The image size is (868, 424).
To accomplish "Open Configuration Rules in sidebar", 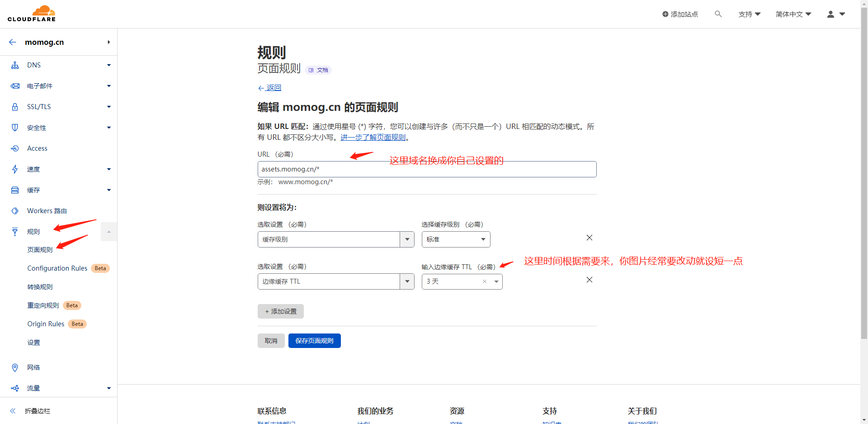I will point(57,268).
